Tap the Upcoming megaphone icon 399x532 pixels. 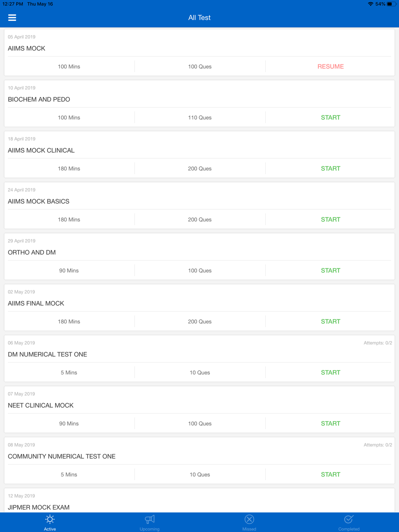point(150,519)
